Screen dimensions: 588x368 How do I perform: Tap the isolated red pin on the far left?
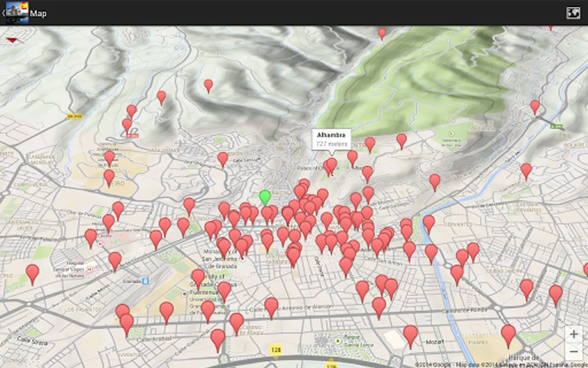[x=32, y=272]
